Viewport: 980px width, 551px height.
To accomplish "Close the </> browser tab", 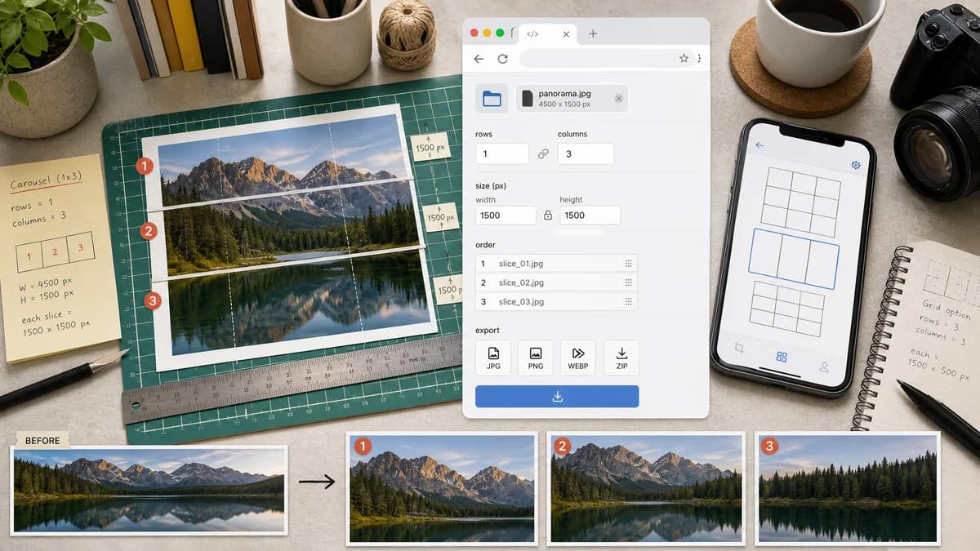I will pos(566,33).
